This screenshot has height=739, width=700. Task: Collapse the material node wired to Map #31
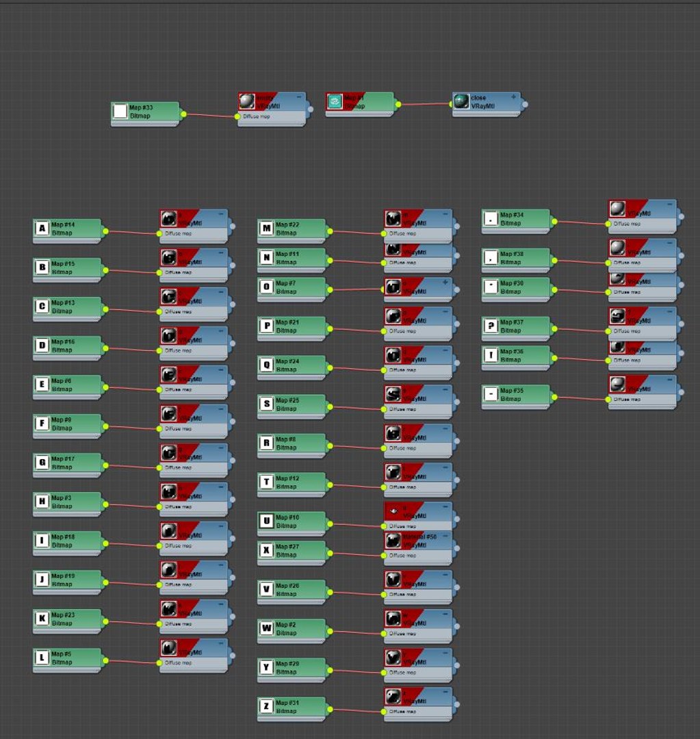[445, 692]
